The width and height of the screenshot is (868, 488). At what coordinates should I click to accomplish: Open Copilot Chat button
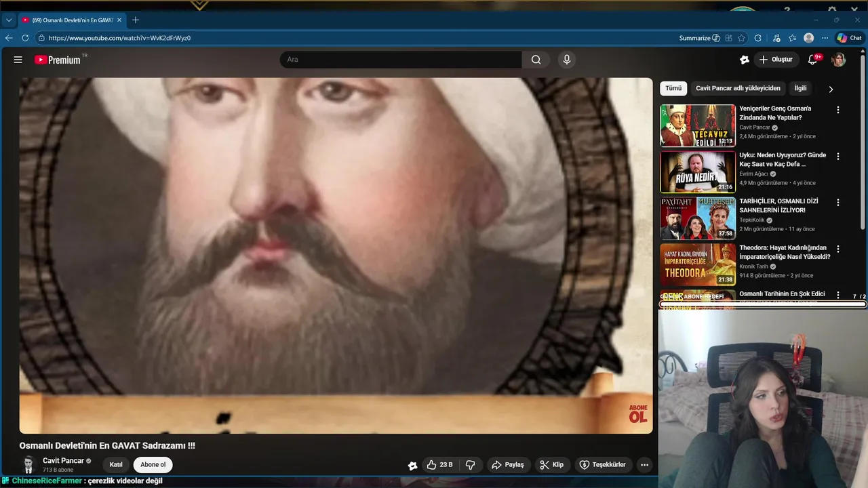click(849, 38)
